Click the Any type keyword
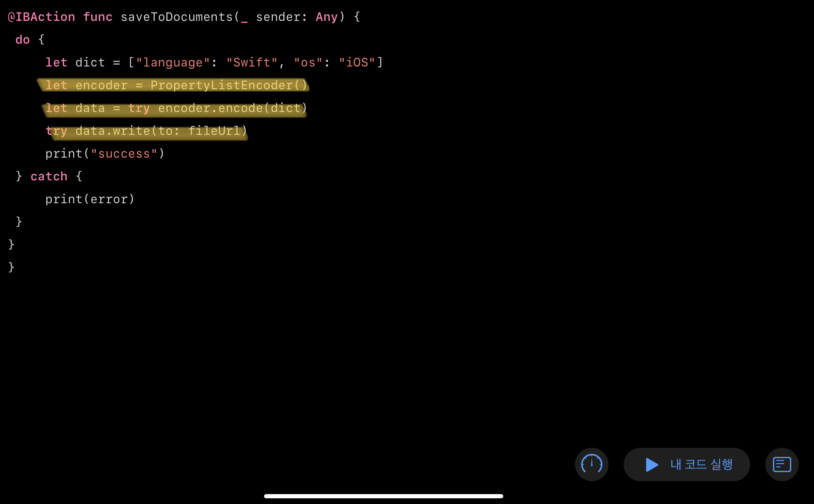814x504 pixels. pyautogui.click(x=327, y=17)
